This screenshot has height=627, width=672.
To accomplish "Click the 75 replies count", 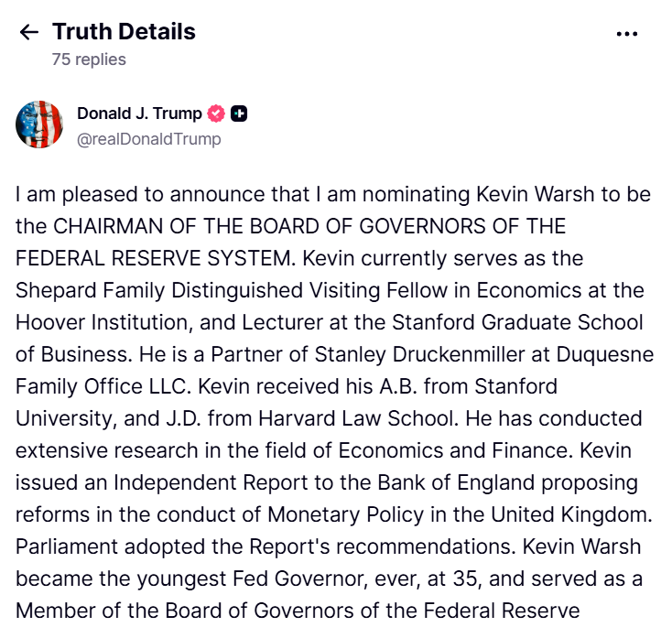I will click(x=89, y=59).
